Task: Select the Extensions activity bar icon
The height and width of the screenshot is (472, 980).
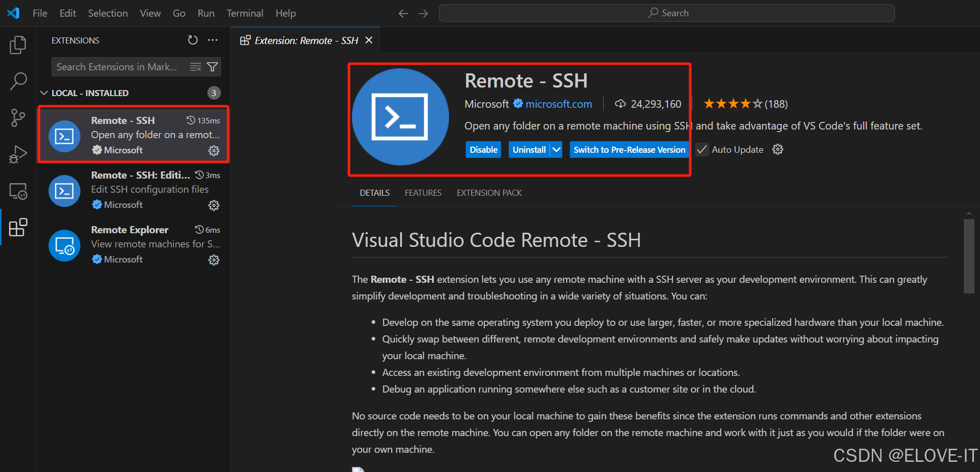Action: point(18,228)
